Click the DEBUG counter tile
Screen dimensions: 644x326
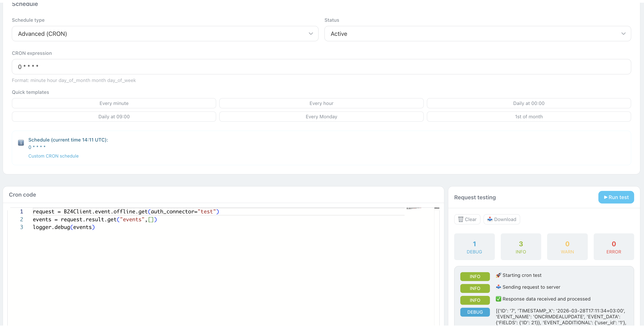pos(474,247)
